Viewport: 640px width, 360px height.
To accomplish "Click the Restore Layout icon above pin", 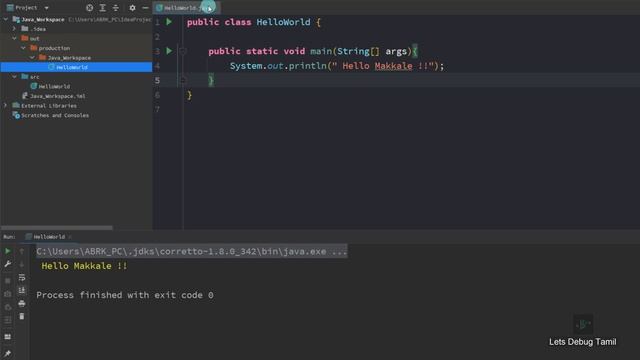I will pos(7,337).
